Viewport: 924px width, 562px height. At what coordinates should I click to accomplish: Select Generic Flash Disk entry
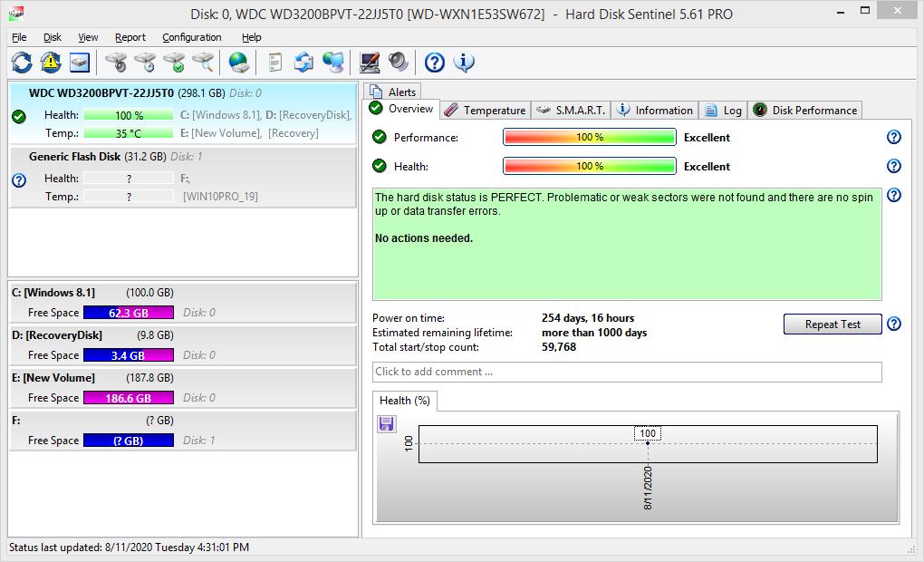(183, 177)
